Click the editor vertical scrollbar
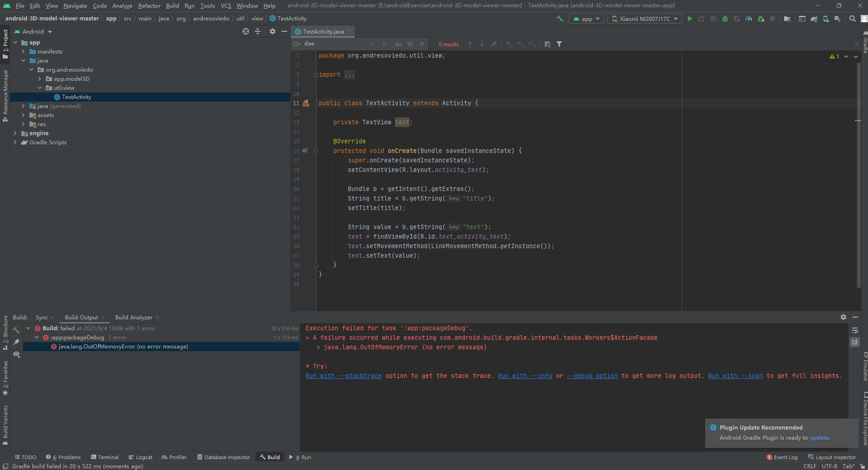The height and width of the screenshot is (470, 868). (858, 175)
